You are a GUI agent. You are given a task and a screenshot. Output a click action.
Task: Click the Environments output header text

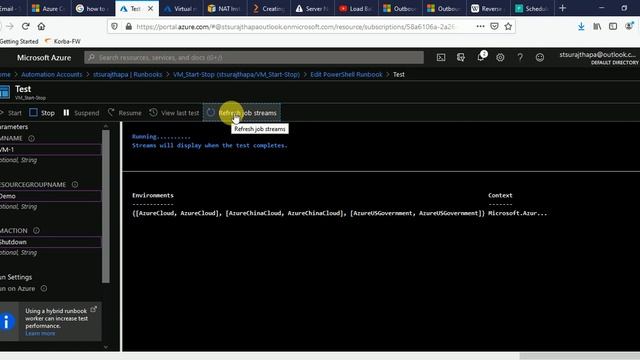point(153,195)
